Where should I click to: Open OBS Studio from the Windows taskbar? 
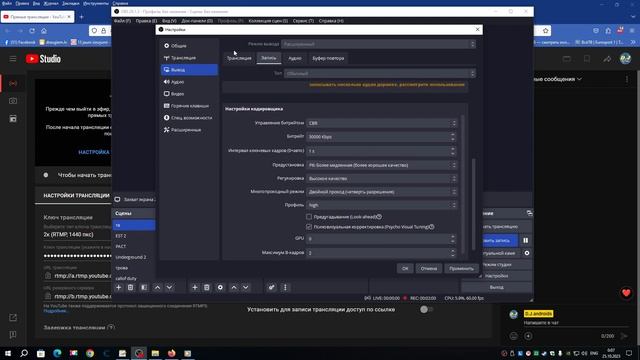coord(139,353)
